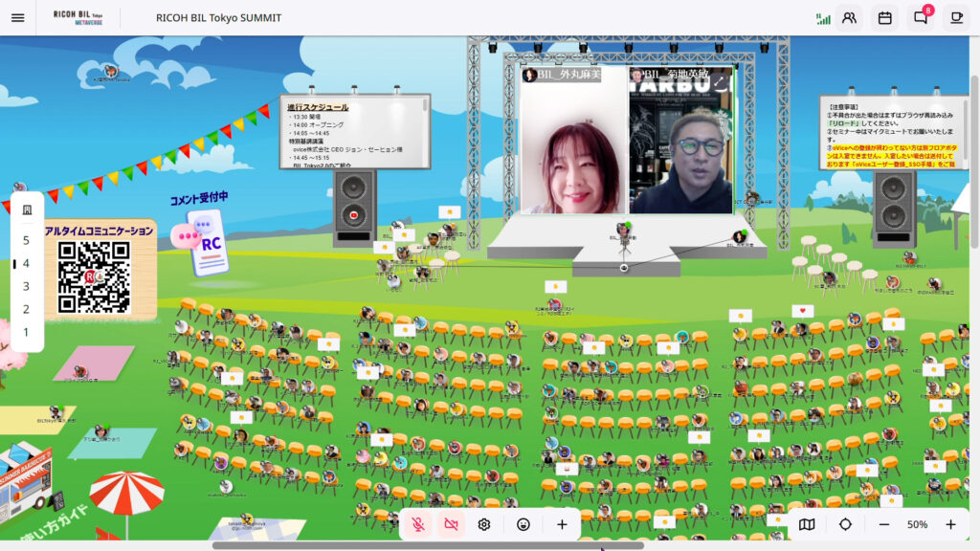Open the 進行スケジュール schedule board

pyautogui.click(x=354, y=132)
